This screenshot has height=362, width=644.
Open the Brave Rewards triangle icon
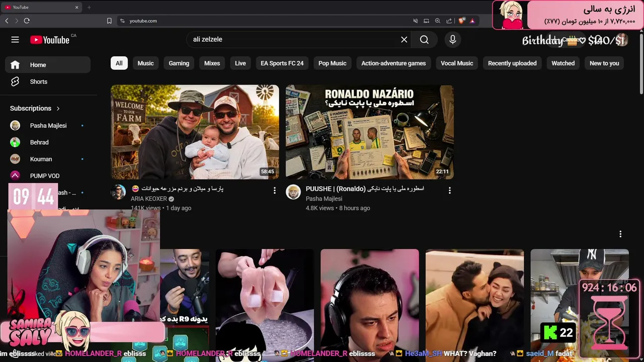tap(472, 21)
